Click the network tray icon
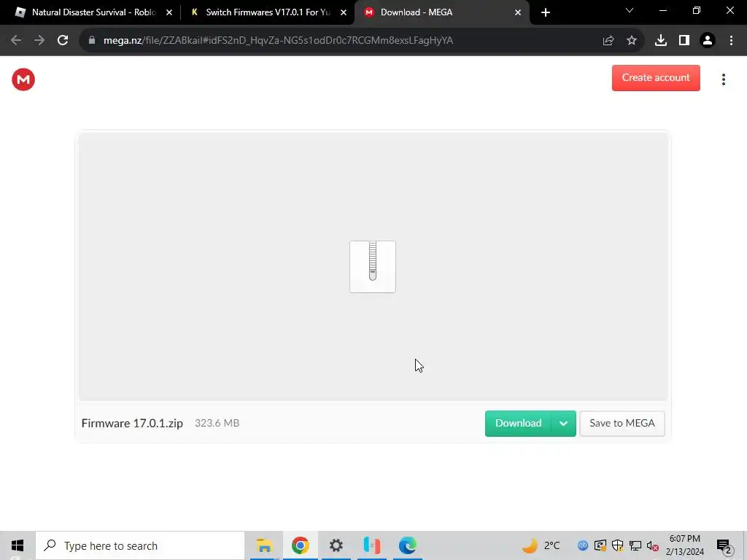This screenshot has width=747, height=560. click(635, 545)
